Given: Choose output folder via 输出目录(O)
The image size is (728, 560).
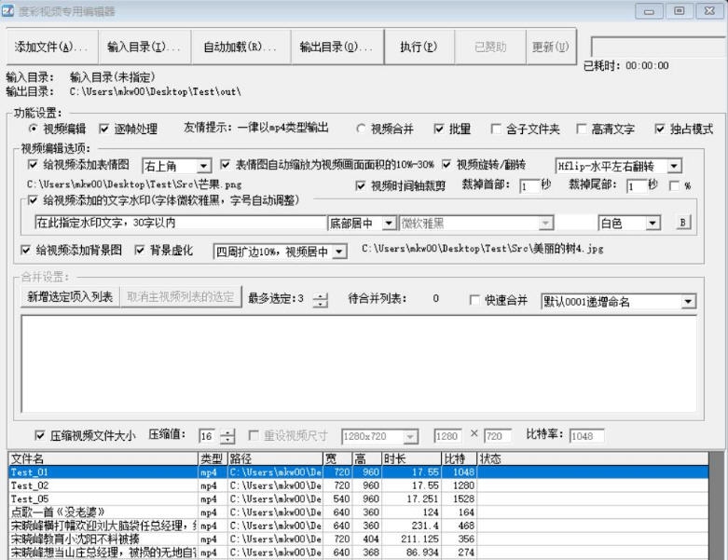Looking at the screenshot, I should (x=337, y=47).
